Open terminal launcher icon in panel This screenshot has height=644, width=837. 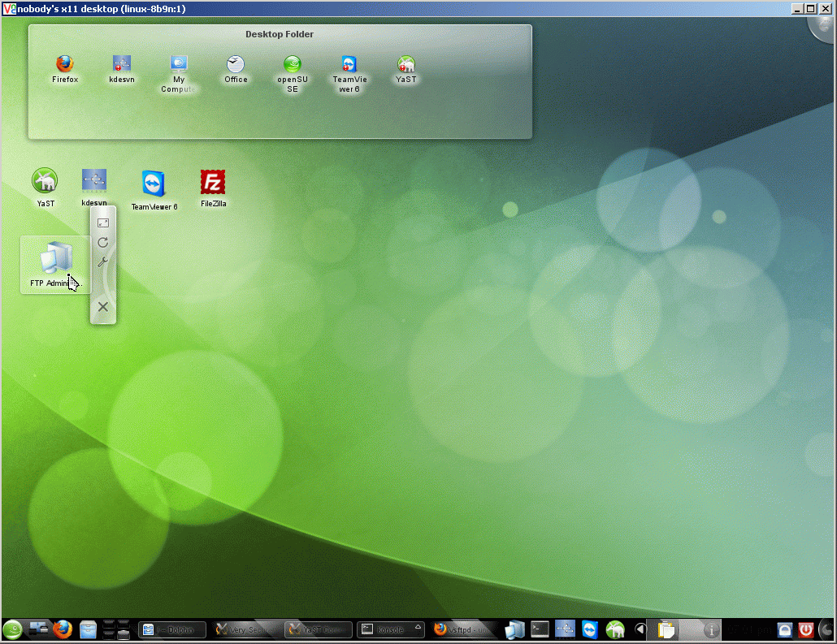[x=540, y=630]
